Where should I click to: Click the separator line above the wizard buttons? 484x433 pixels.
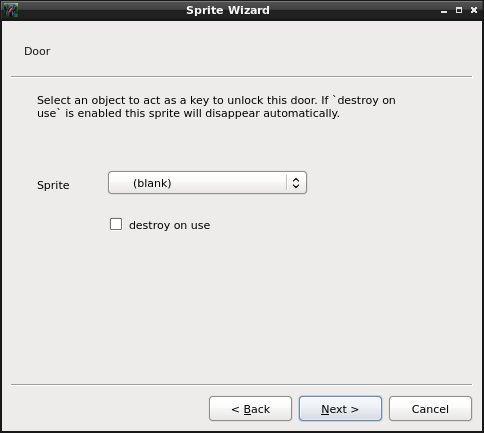[242, 385]
